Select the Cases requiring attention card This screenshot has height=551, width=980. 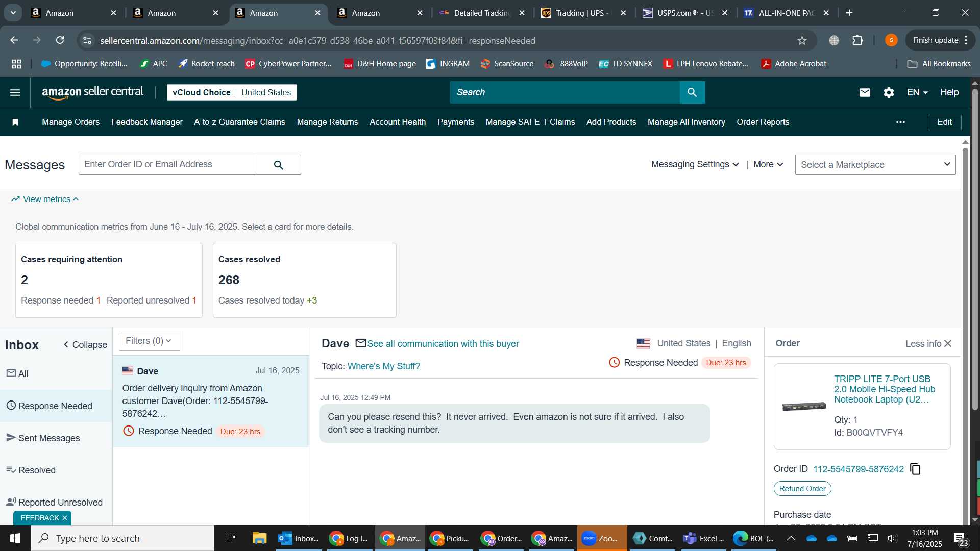[109, 280]
